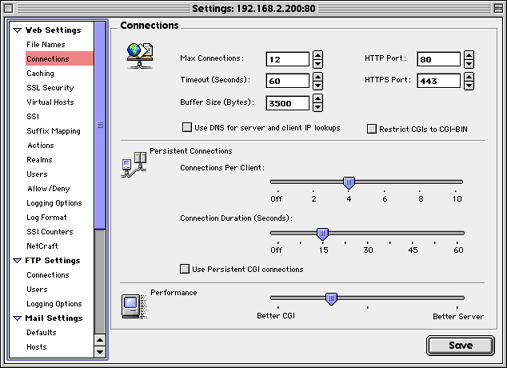Open SSI Counters settings
The height and width of the screenshot is (368, 507).
pyautogui.click(x=50, y=232)
